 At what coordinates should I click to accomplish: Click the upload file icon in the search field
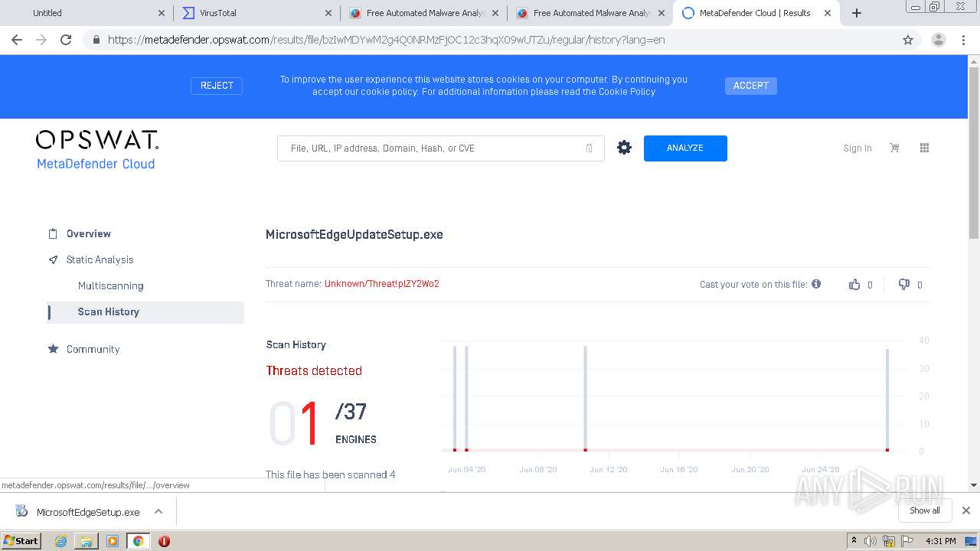pos(589,148)
